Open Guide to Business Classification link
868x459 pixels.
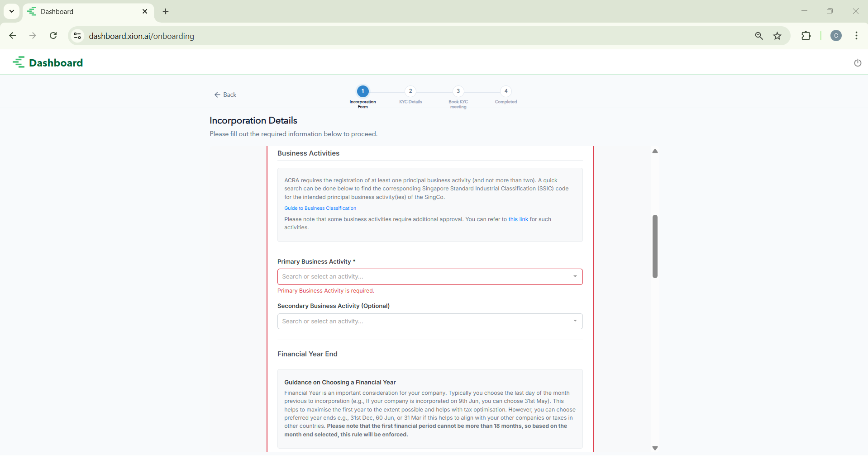point(320,208)
